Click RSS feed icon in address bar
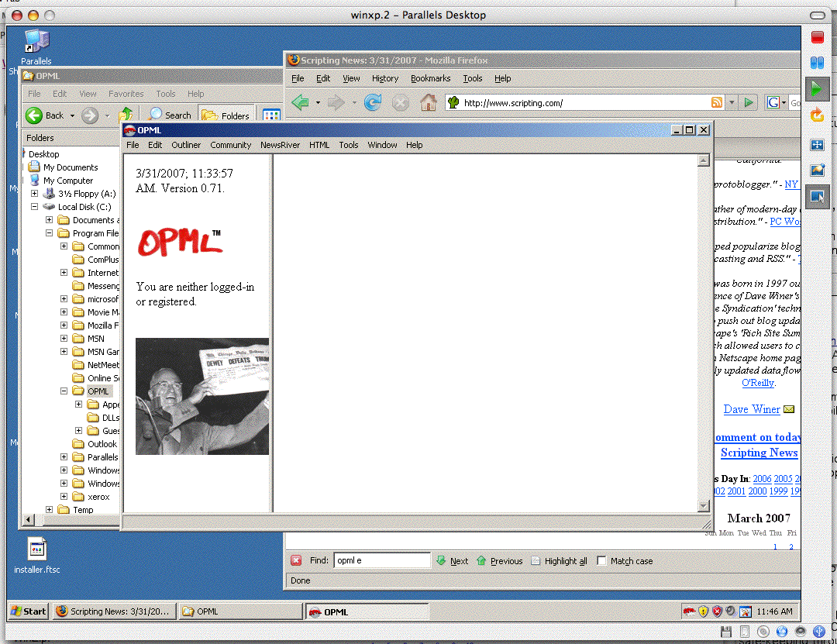The width and height of the screenshot is (837, 644). click(717, 102)
